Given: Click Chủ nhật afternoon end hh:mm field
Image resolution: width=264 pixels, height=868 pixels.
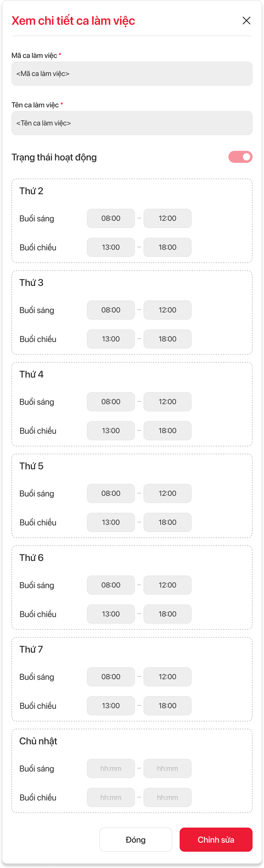Looking at the screenshot, I should [x=167, y=797].
